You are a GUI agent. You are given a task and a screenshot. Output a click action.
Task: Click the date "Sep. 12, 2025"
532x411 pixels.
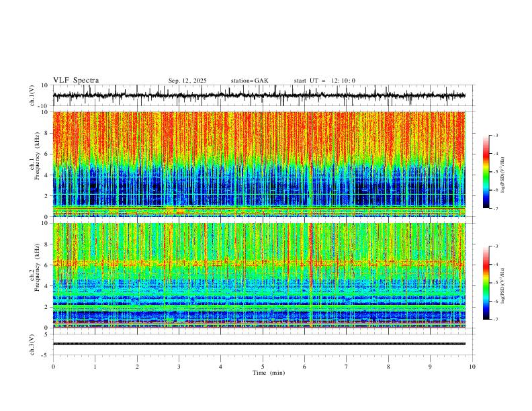187,81
